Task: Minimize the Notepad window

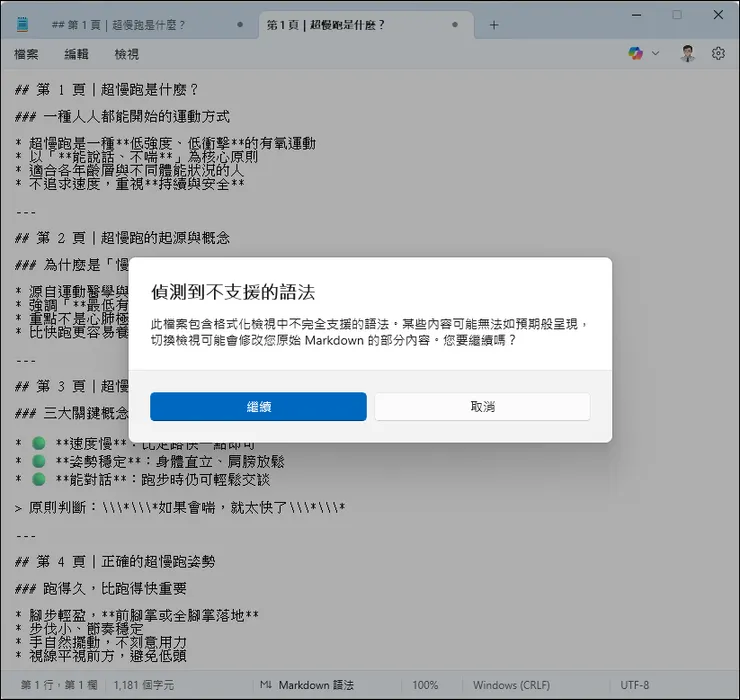Action: [636, 15]
